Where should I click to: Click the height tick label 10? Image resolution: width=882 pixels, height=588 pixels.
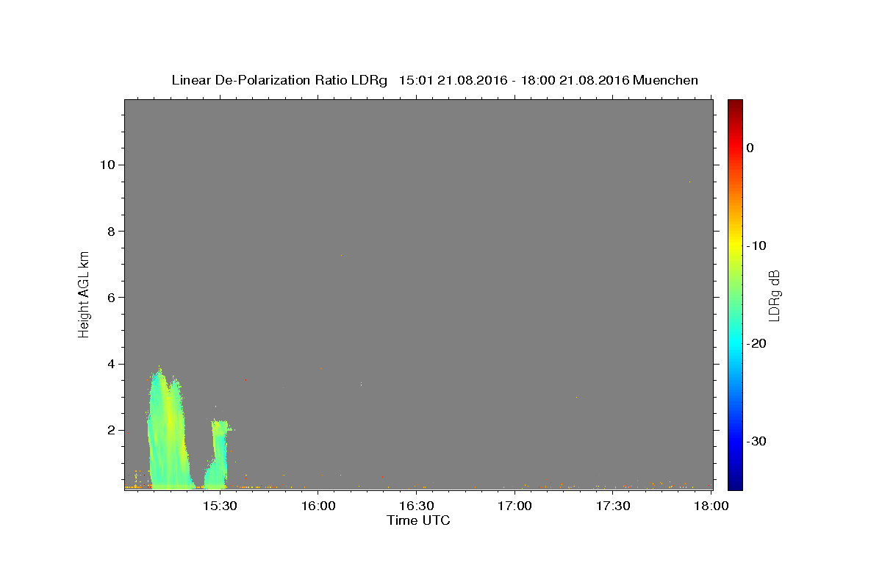pos(107,164)
